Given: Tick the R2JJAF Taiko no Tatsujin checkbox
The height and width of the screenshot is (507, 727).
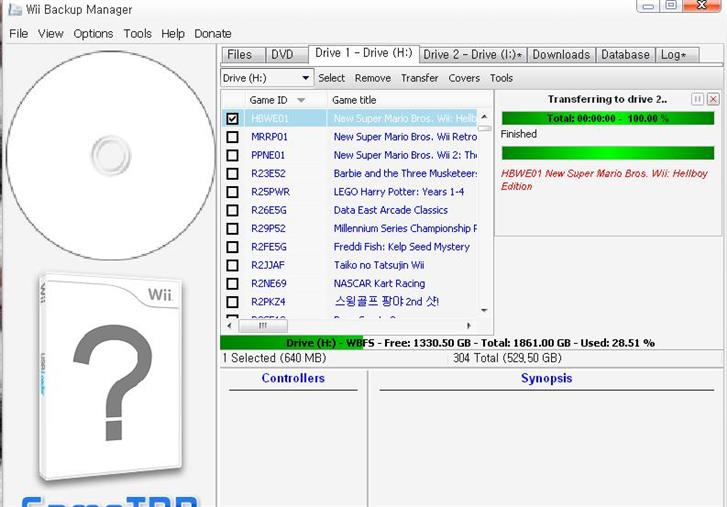Looking at the screenshot, I should (233, 265).
